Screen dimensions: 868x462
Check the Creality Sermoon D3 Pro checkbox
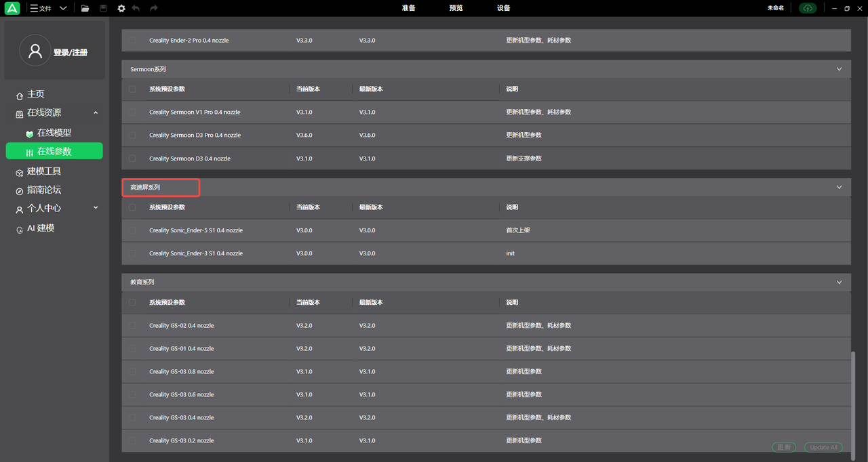tap(132, 135)
